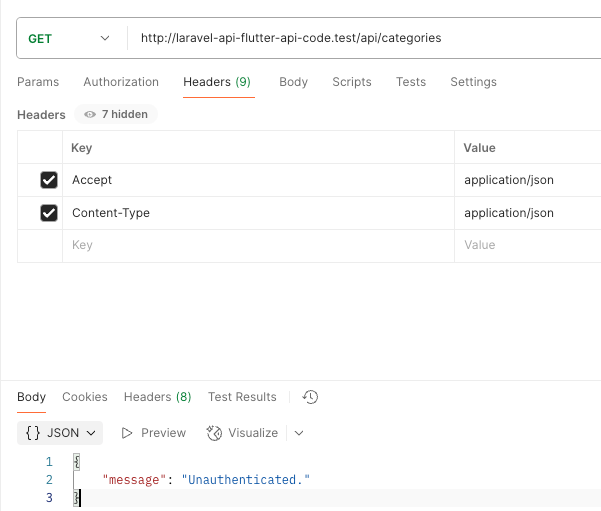
Task: Click the response history clock icon
Action: pos(311,397)
